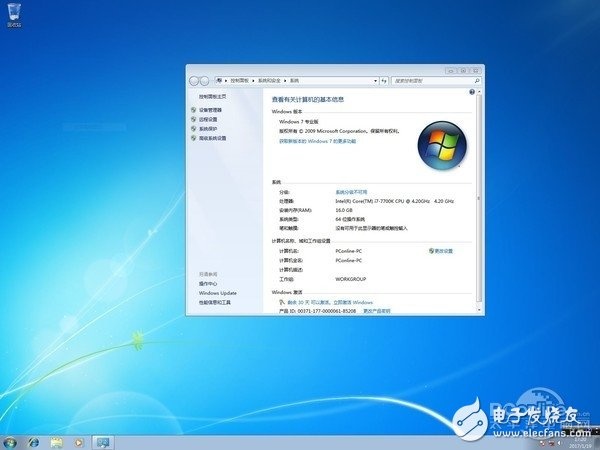Expand the System and Security breadcrumb arrow

285,81
